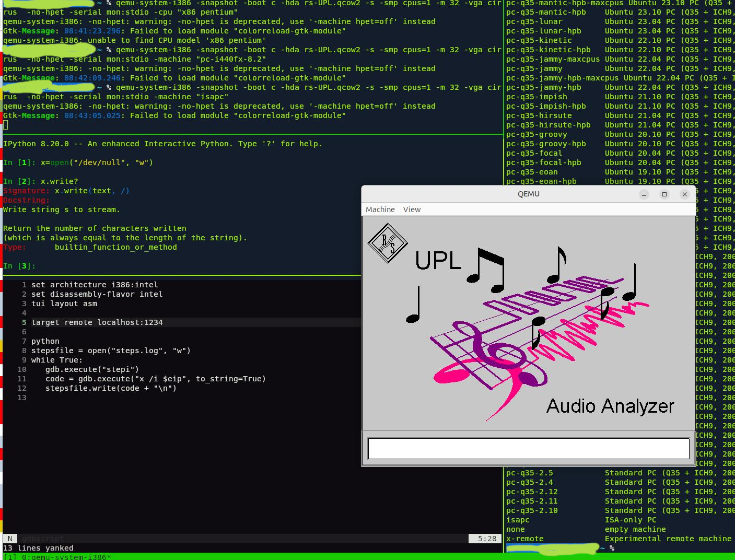This screenshot has height=560, width=735.
Task: Click the QEMU window title bar
Action: tap(528, 194)
